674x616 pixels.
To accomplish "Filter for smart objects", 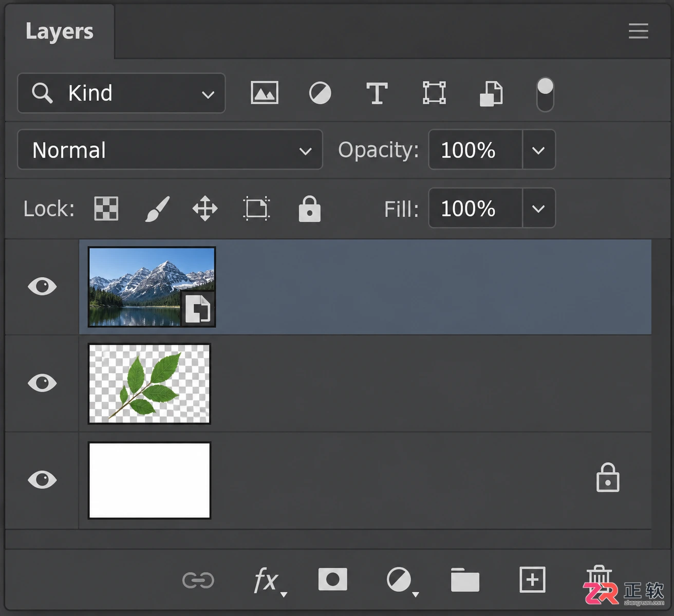I will tap(491, 94).
